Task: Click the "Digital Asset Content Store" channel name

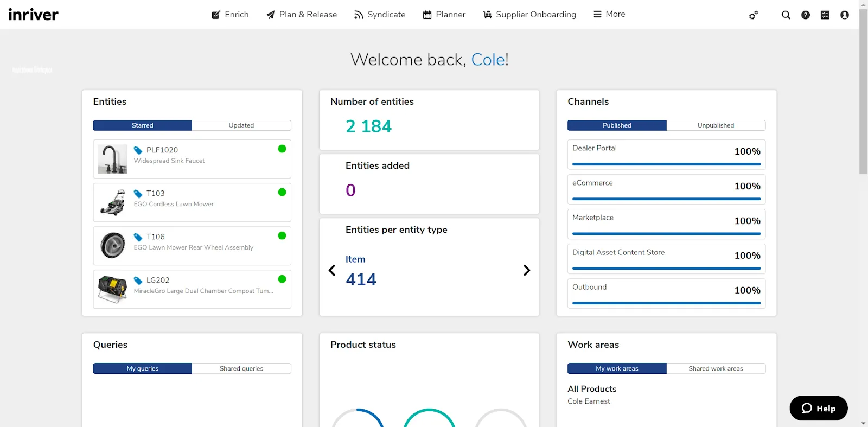Action: pos(618,252)
